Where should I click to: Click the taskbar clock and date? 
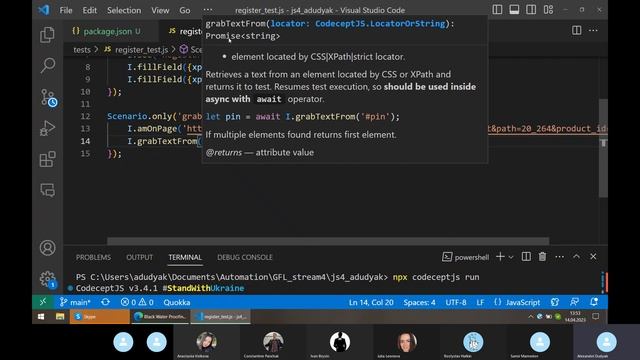[x=575, y=317]
